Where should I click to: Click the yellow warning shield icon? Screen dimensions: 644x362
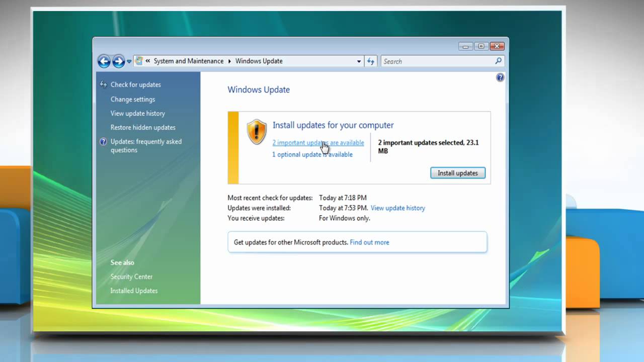[257, 132]
